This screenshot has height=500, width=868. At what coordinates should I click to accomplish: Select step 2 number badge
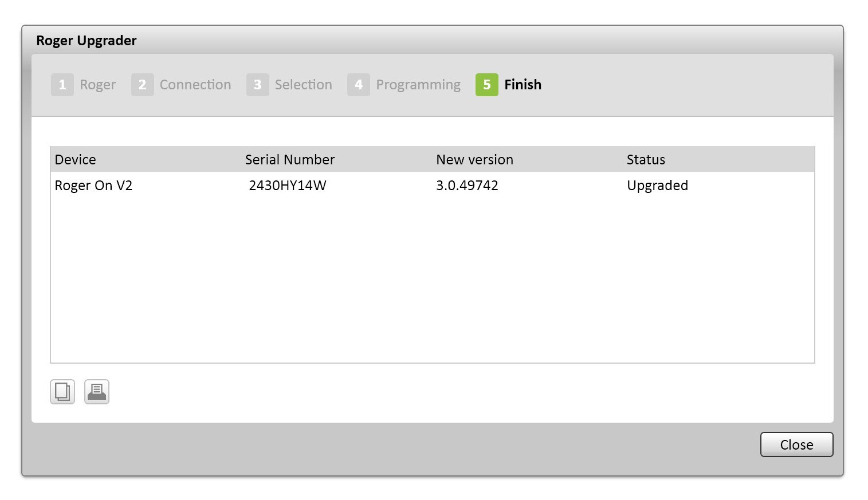point(142,85)
